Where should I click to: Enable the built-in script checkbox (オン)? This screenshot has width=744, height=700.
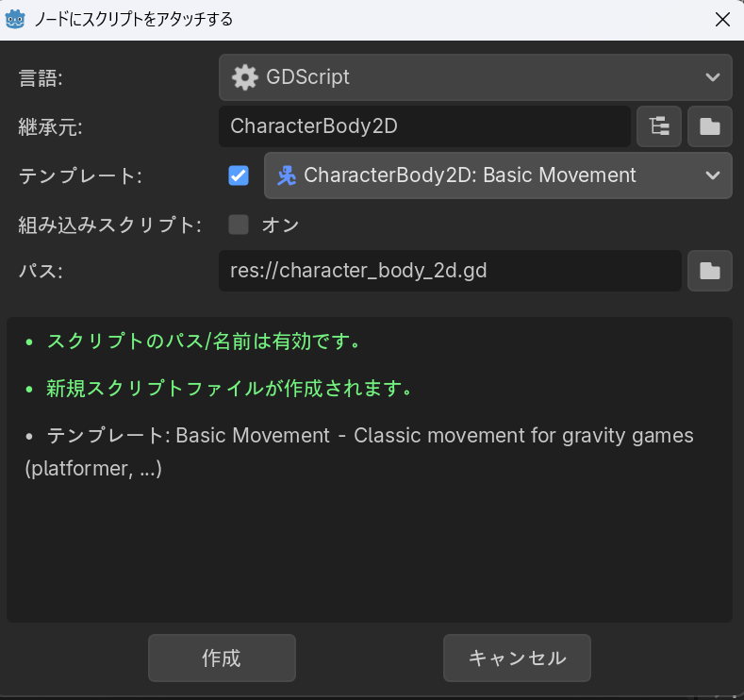[239, 225]
